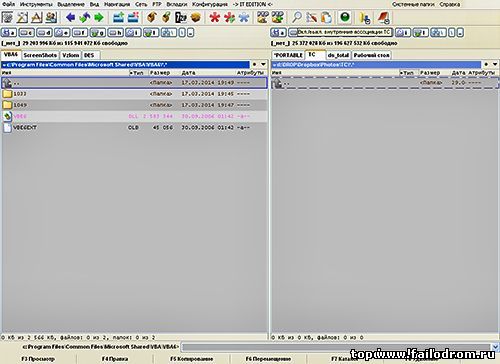
Task: Switch to the Vzlom tab
Action: pos(71,55)
